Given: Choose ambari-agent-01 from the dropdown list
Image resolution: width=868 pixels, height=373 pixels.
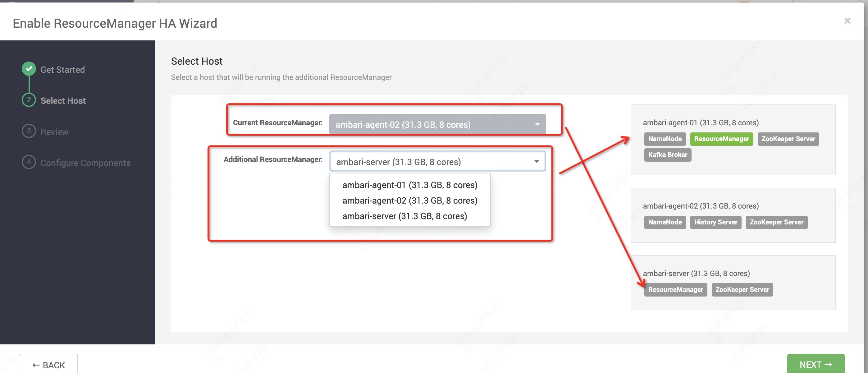Looking at the screenshot, I should [410, 185].
